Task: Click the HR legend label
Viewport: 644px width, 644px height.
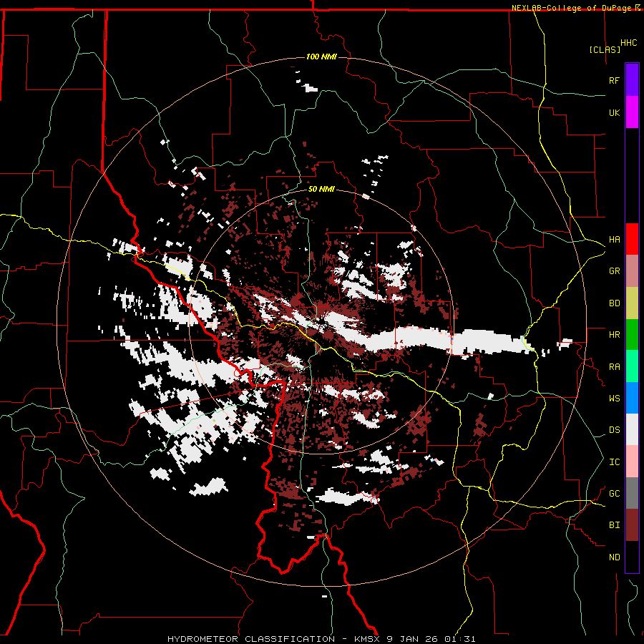Action: [614, 335]
